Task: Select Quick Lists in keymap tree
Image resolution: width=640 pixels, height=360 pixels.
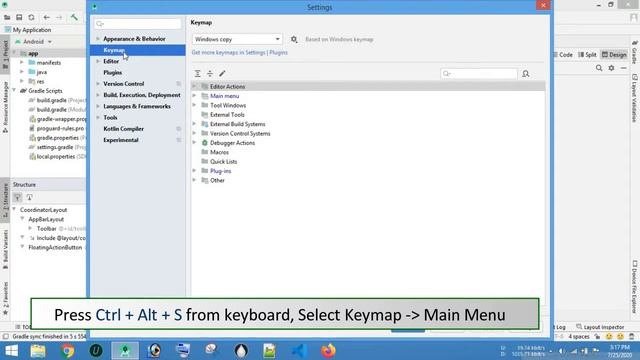Action: [223, 162]
